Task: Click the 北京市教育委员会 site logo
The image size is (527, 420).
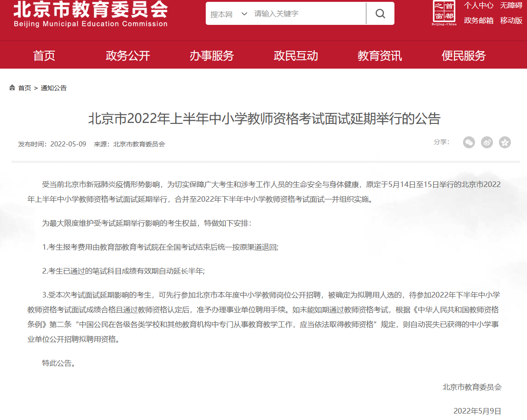Action: coord(91,15)
